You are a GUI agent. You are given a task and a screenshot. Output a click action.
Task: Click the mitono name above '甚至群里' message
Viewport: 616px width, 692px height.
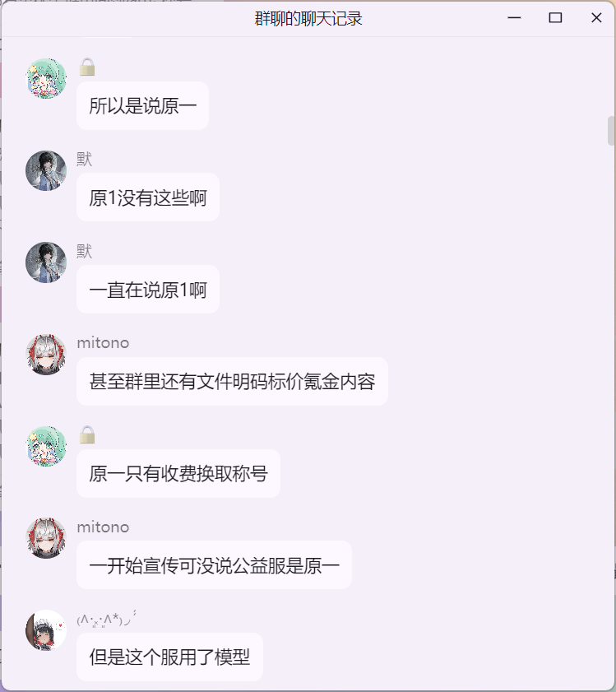coord(104,343)
